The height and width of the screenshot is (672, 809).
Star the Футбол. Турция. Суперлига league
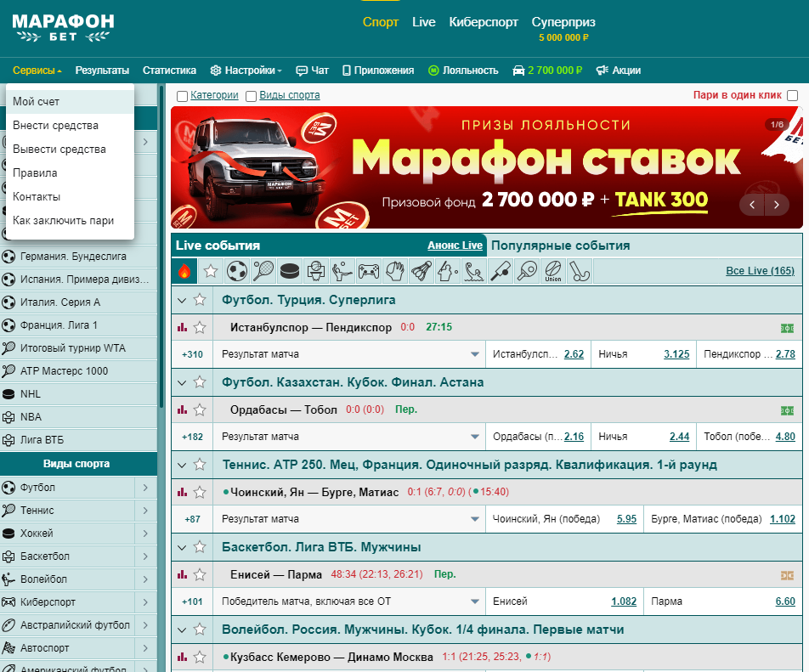tap(200, 300)
